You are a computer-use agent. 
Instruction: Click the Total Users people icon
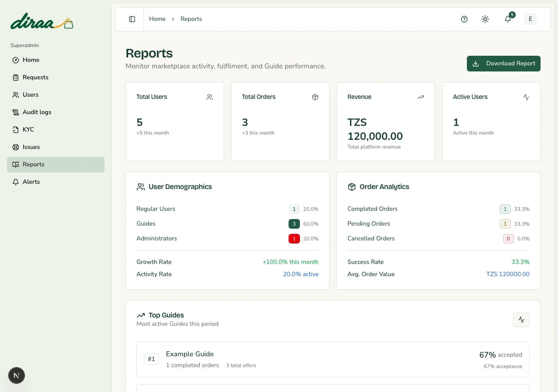click(x=210, y=97)
